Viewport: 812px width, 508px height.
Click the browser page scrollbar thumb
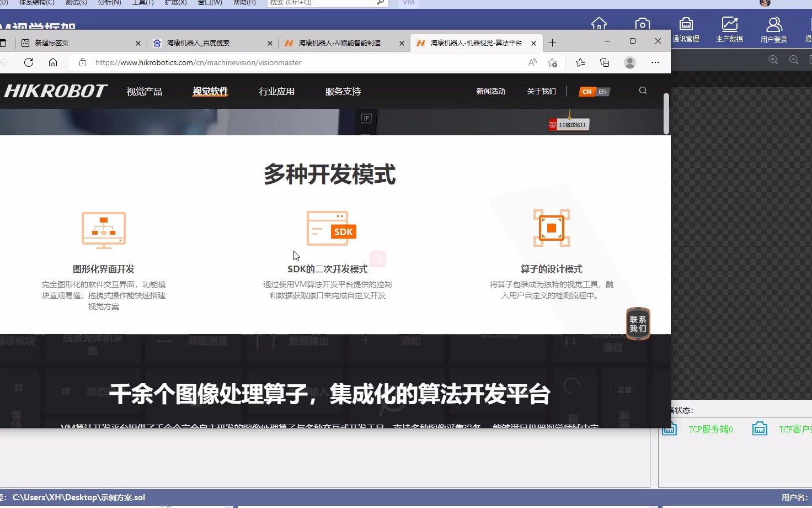point(666,113)
